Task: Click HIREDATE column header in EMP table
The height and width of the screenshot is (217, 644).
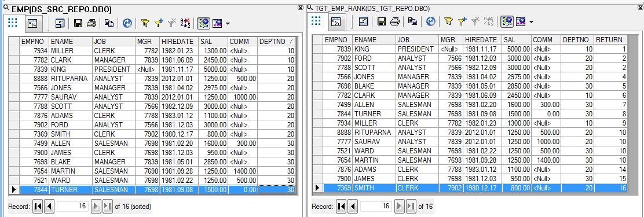Action: click(179, 42)
